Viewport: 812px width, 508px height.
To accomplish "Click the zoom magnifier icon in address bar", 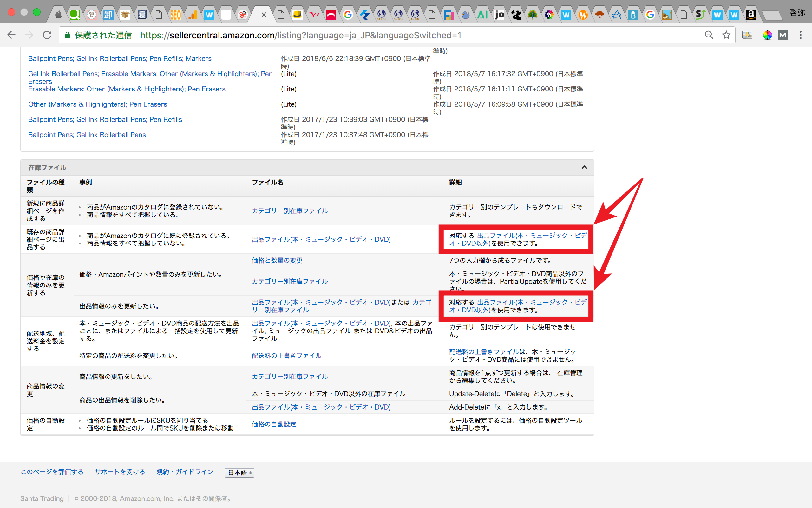I will click(x=709, y=35).
